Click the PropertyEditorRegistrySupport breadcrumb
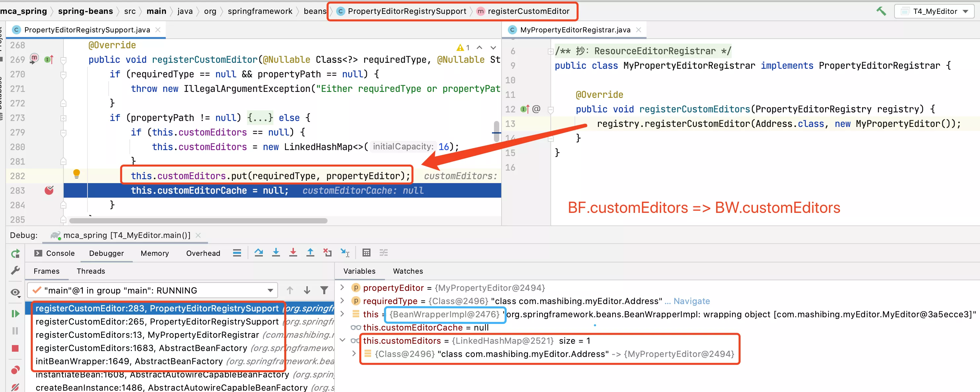Image resolution: width=980 pixels, height=392 pixels. pos(402,11)
